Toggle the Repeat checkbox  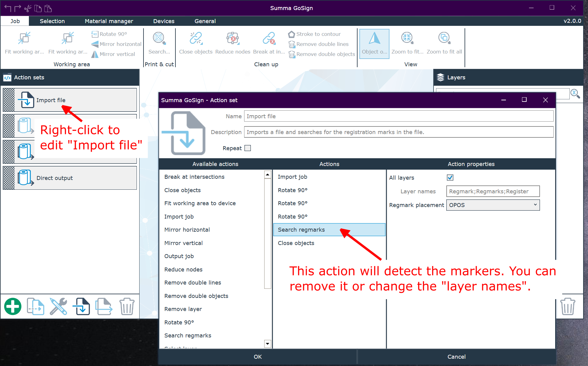(248, 148)
